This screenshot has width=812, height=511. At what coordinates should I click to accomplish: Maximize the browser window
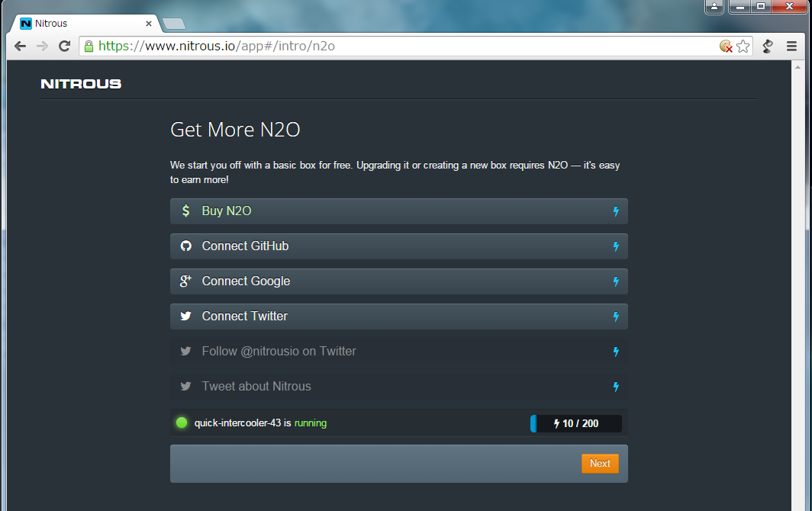click(x=761, y=7)
